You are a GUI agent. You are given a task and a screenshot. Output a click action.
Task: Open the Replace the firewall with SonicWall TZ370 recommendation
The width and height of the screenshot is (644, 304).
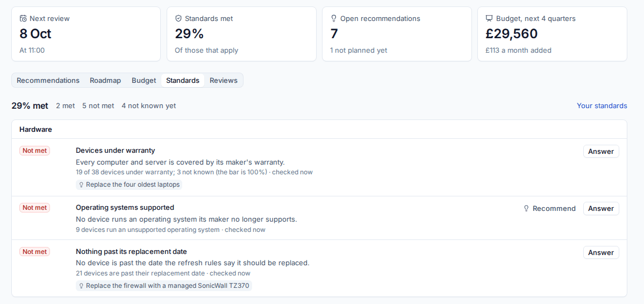coord(164,286)
